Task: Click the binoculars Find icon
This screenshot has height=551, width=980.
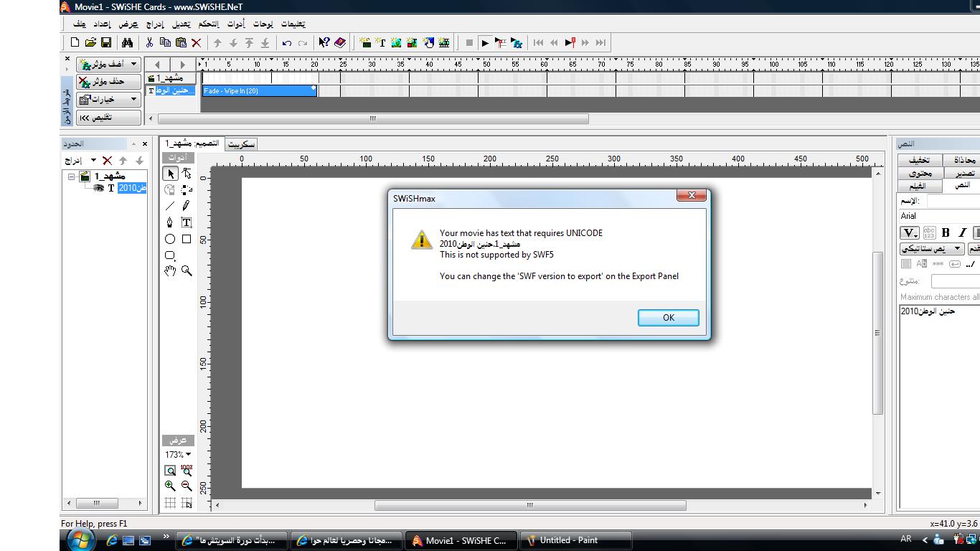Action: pos(127,43)
